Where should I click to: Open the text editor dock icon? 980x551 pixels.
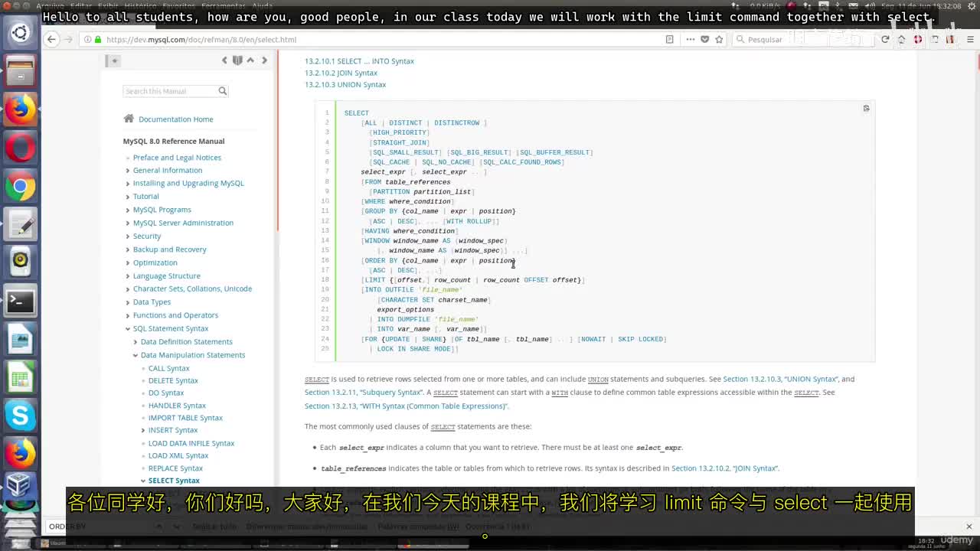tap(20, 224)
